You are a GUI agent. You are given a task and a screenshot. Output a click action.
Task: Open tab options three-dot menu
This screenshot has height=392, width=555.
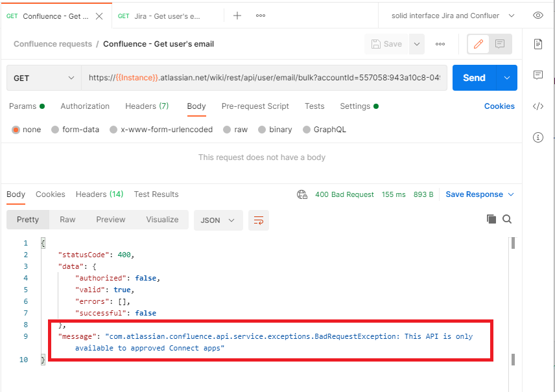point(261,16)
